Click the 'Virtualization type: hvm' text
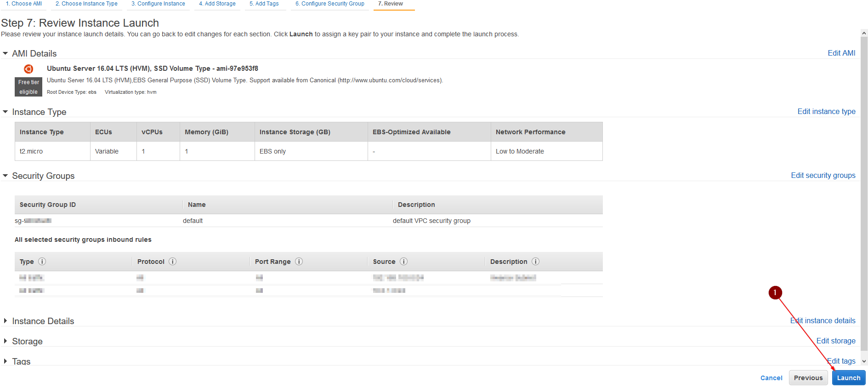 tap(130, 92)
